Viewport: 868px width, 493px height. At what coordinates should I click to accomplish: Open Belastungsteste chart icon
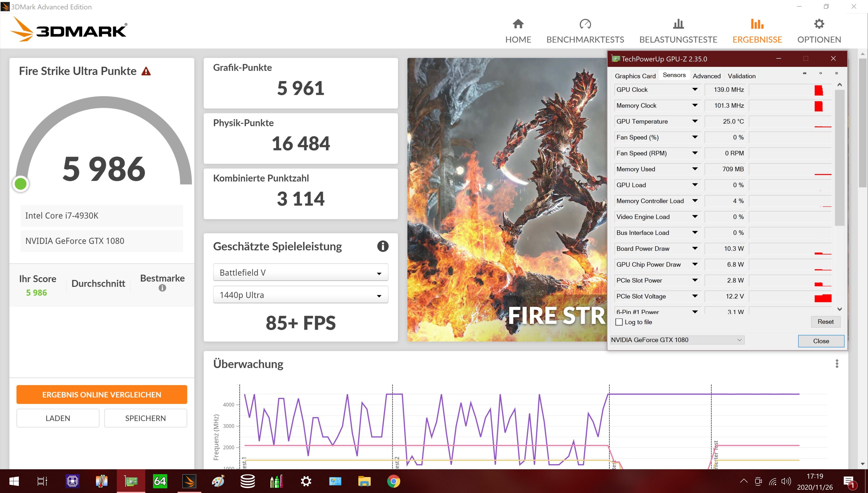click(x=678, y=24)
